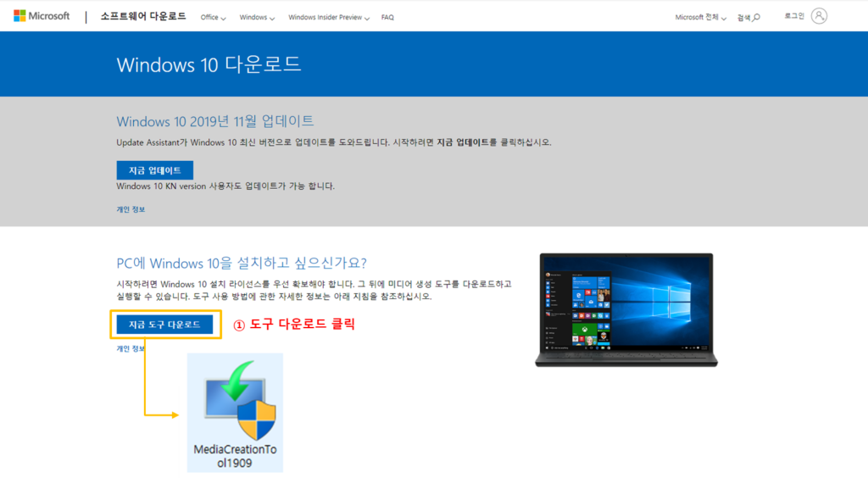This screenshot has width=868, height=478.
Task: Expand the Windows menu
Action: coord(257,18)
